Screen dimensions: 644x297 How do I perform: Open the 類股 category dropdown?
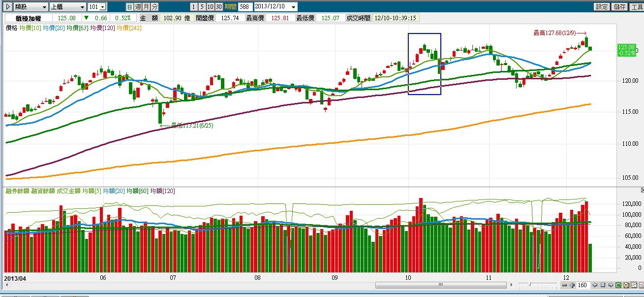[x=31, y=7]
